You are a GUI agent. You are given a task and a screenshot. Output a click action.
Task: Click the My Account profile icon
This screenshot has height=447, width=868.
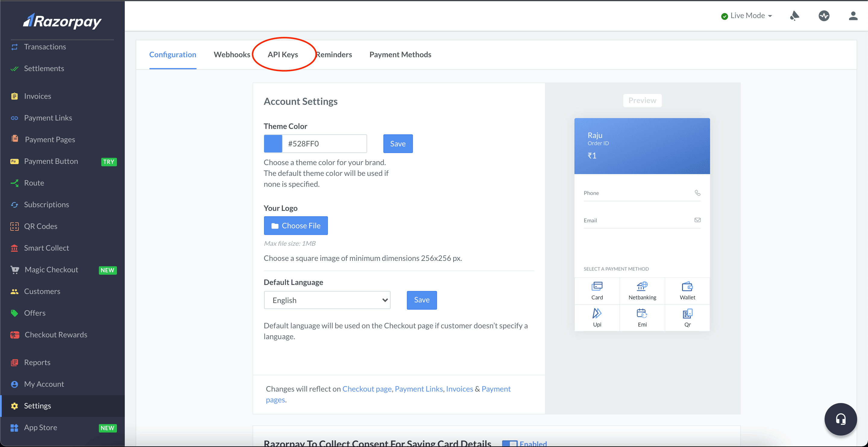(14, 384)
